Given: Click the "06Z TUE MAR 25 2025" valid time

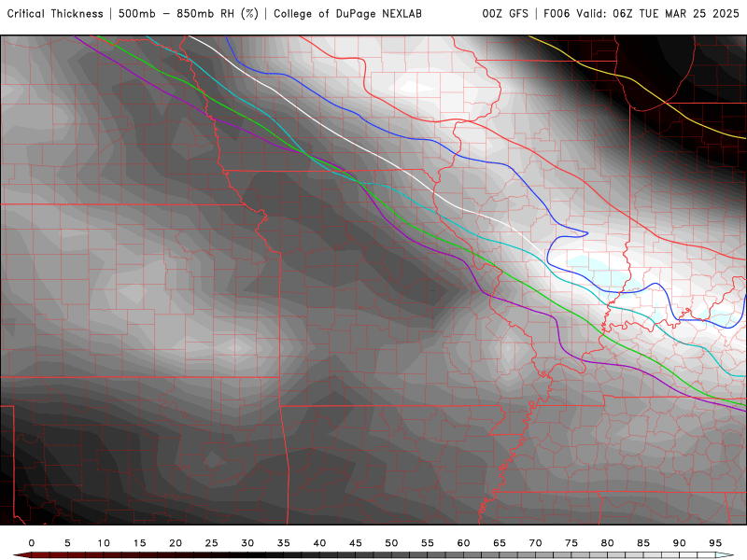Looking at the screenshot, I should [676, 14].
